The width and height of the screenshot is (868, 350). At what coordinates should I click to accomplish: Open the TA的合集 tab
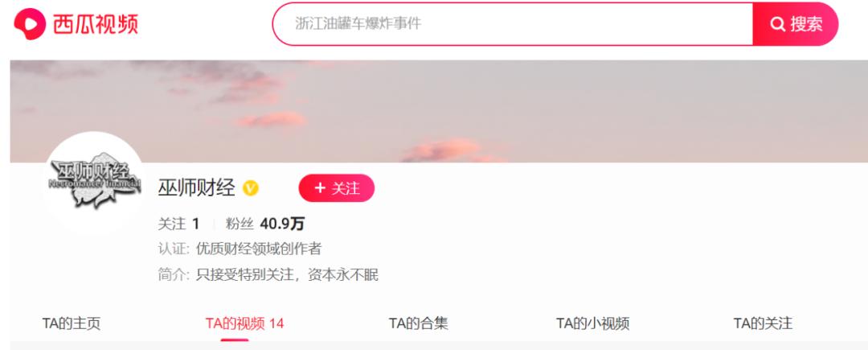[419, 323]
